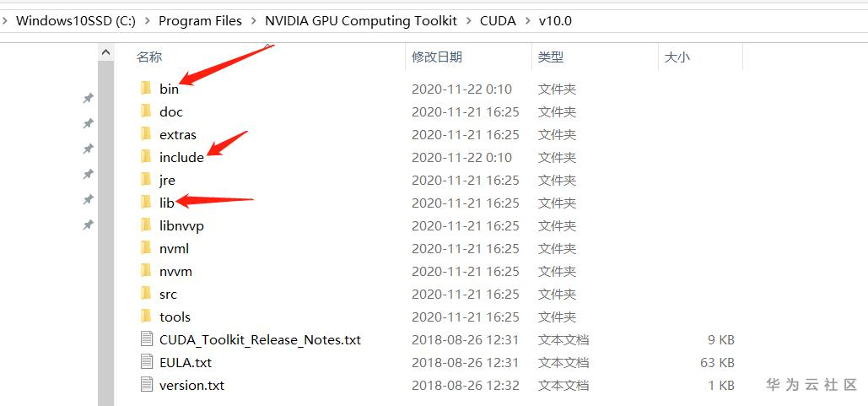Open the nvvm folder
The image size is (868, 406).
(x=175, y=271)
